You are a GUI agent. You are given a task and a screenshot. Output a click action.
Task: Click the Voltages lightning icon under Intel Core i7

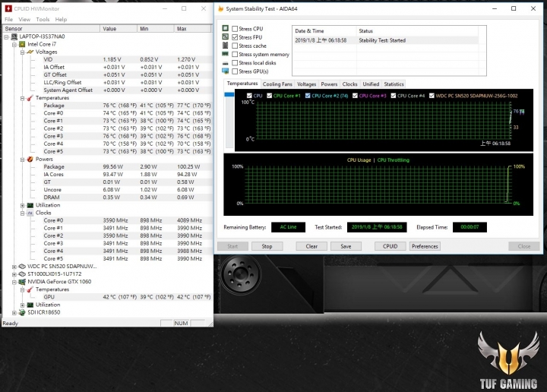coord(30,52)
